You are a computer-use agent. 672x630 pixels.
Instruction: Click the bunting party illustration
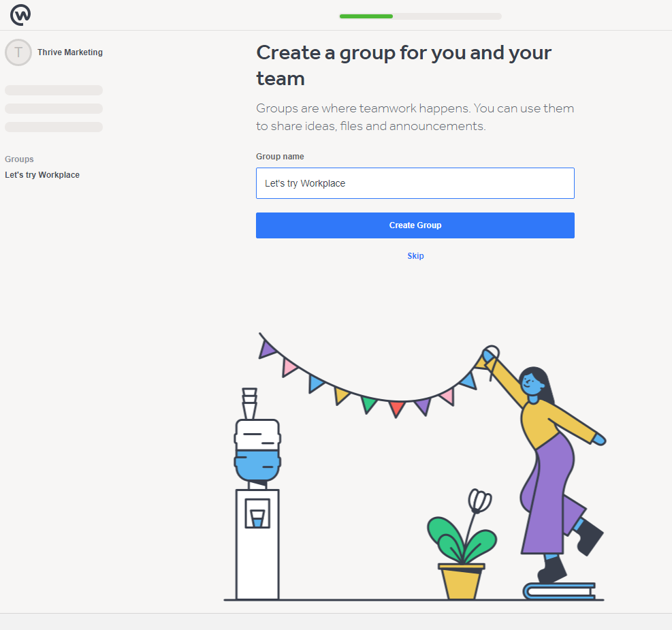415,467
